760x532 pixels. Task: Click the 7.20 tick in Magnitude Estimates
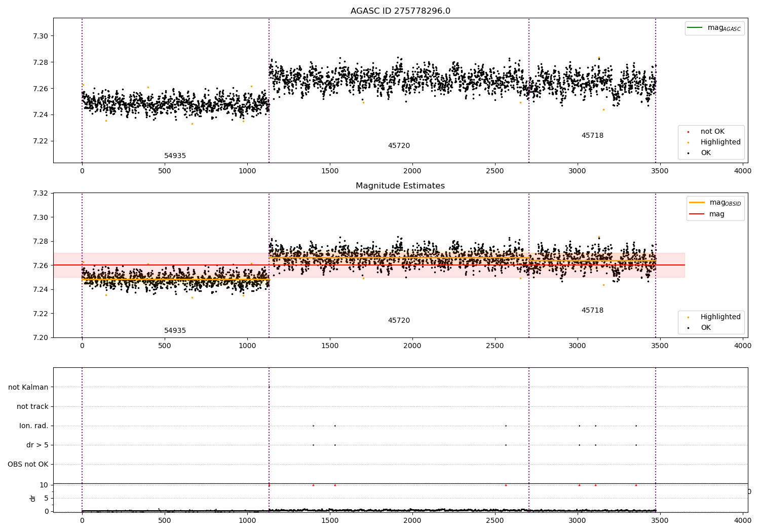[41, 338]
